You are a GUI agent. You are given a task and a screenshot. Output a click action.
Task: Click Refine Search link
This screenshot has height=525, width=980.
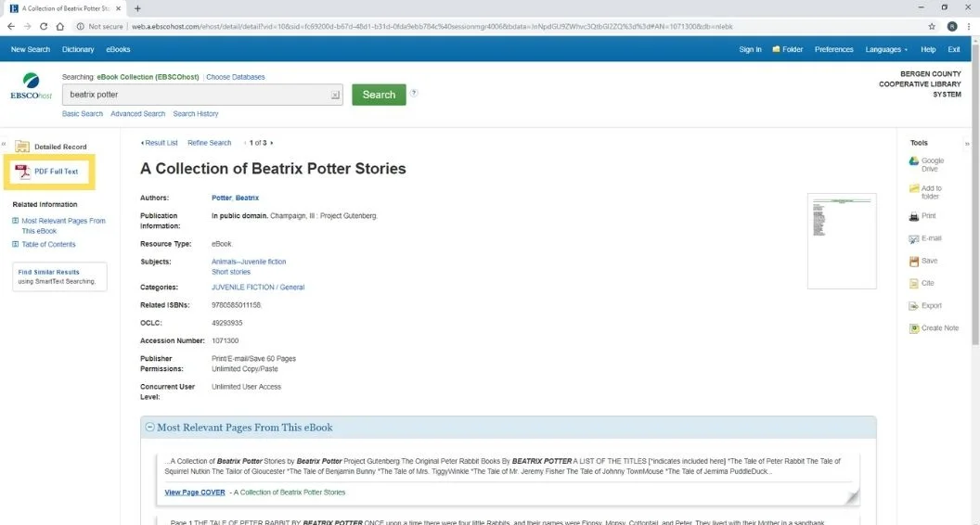click(210, 143)
